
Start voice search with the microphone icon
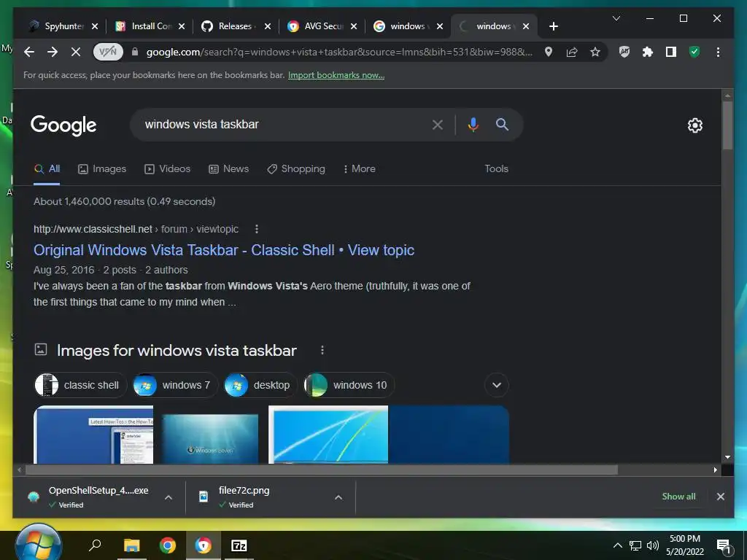click(x=473, y=125)
